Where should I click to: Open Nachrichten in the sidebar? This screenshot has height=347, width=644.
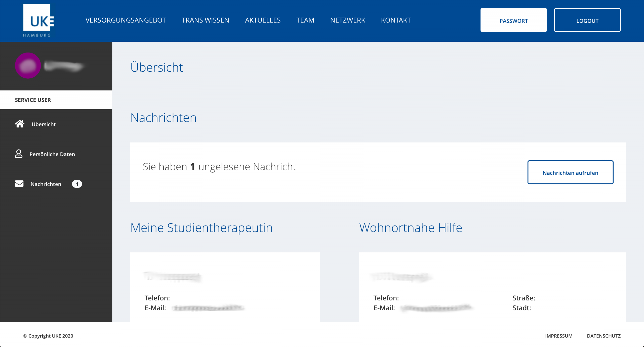pyautogui.click(x=46, y=184)
